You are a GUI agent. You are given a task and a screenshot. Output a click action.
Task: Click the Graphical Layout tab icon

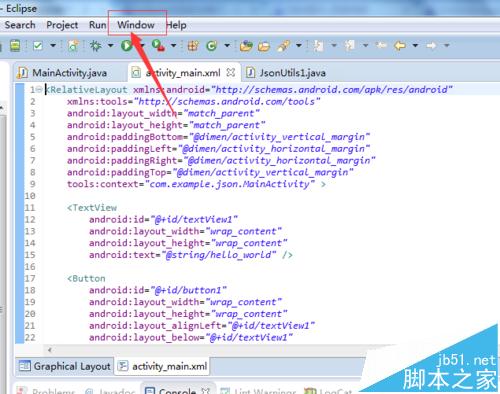(x=25, y=366)
